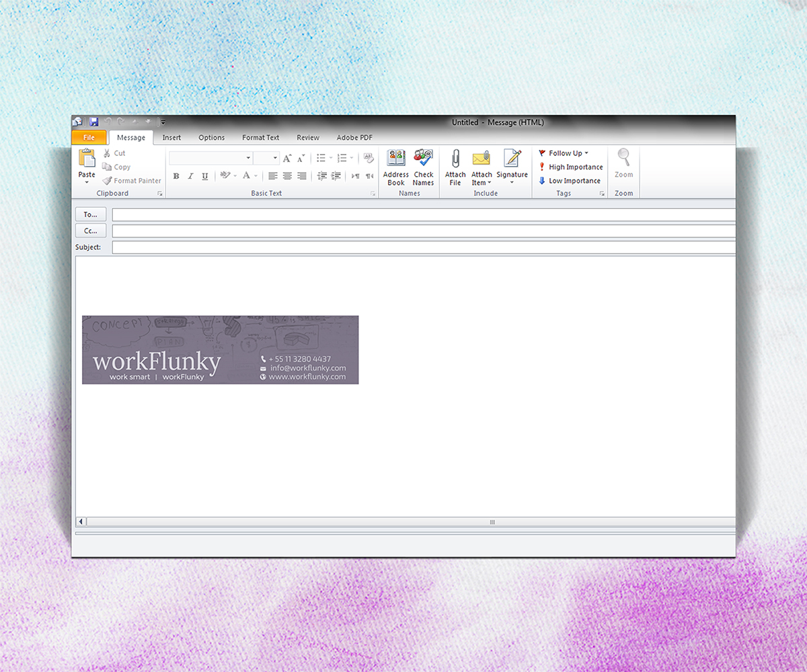Image resolution: width=807 pixels, height=672 pixels.
Task: Click the Shrink Font icon
Action: point(301,158)
